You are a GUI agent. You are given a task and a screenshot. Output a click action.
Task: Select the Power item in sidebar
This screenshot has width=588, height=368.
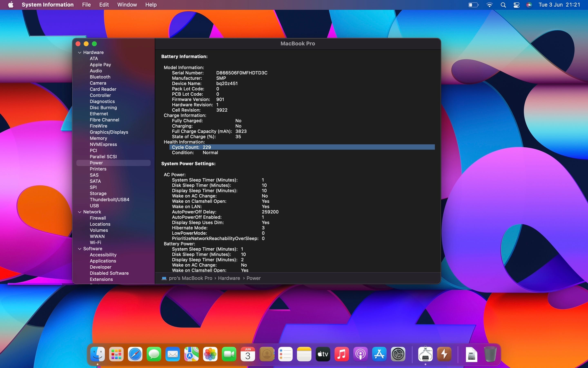(114, 163)
